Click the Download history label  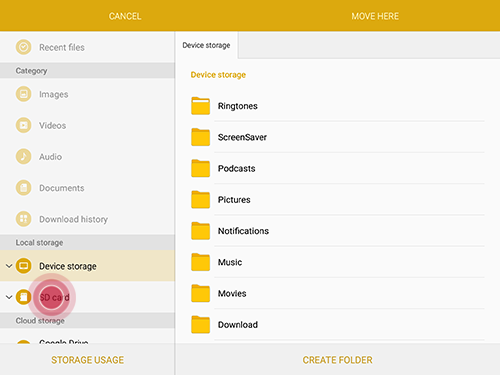tap(74, 219)
